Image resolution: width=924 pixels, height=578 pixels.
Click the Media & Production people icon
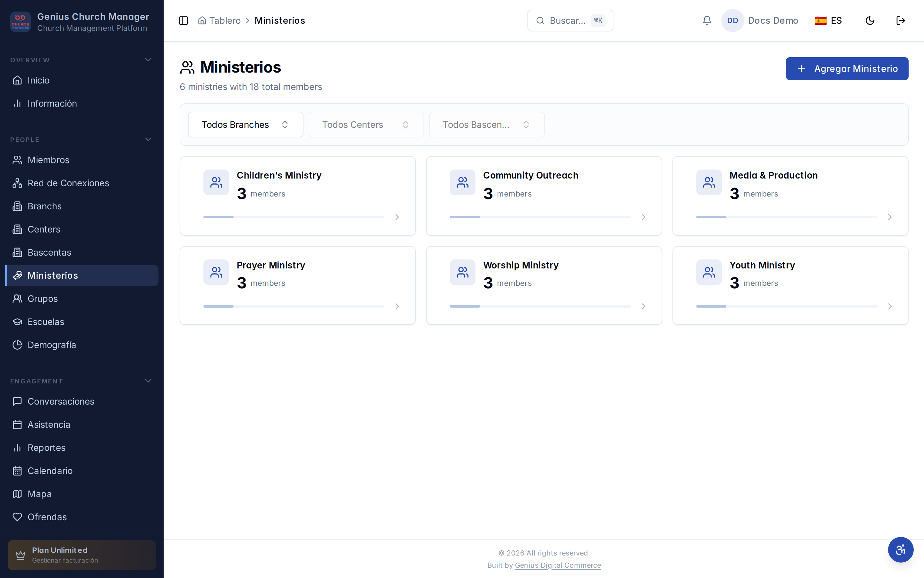pyautogui.click(x=709, y=182)
